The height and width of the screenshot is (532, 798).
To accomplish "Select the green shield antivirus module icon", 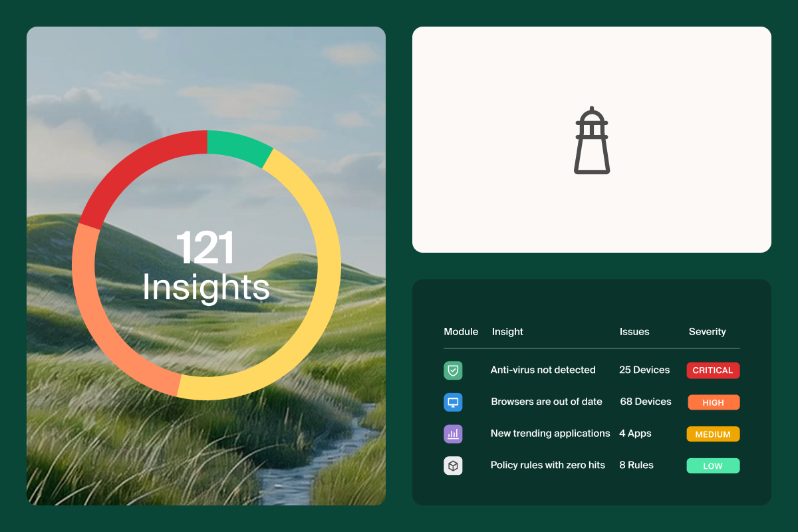I will (x=453, y=370).
